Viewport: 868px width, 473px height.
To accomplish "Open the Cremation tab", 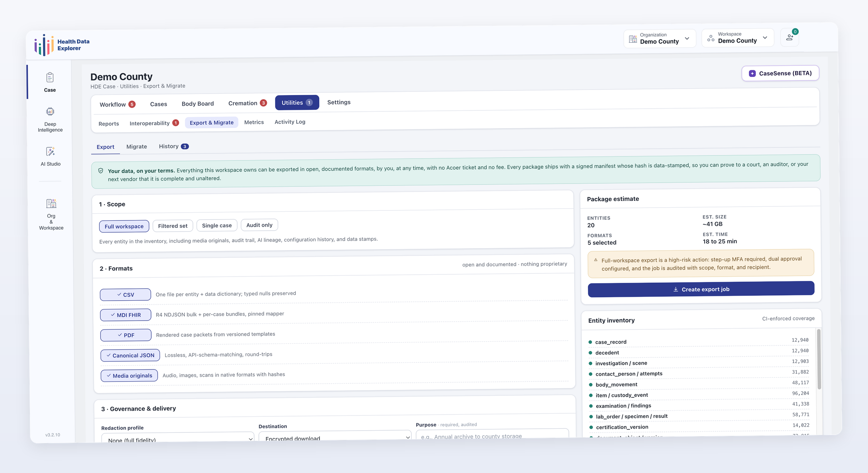I will [247, 103].
